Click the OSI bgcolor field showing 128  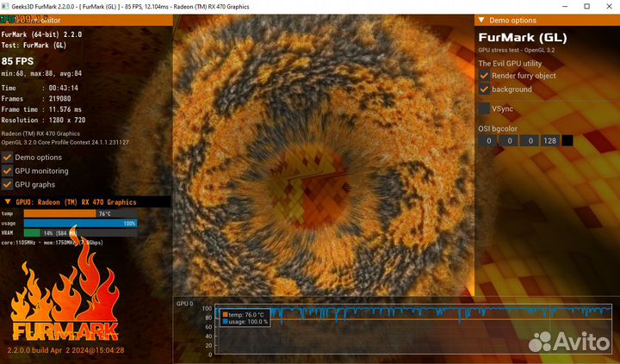(550, 141)
